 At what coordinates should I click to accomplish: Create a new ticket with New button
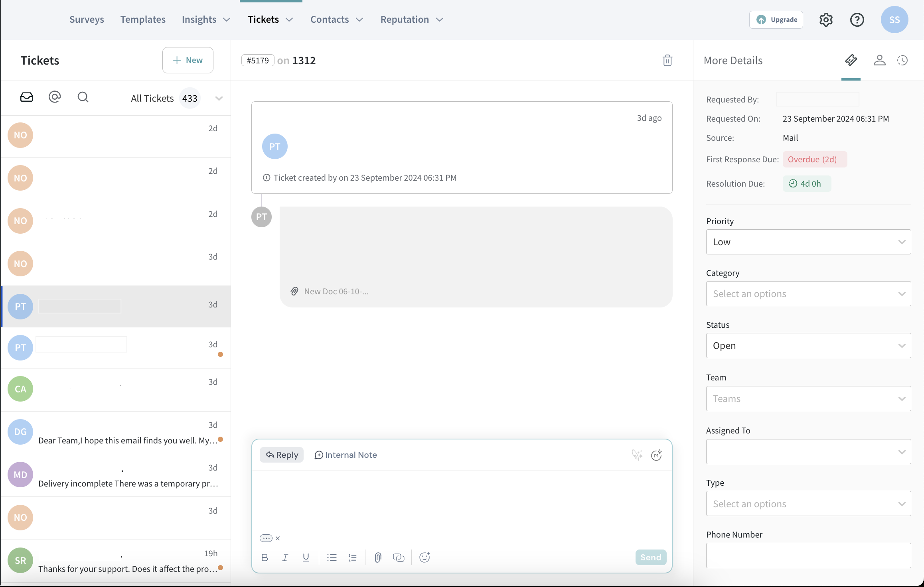pyautogui.click(x=188, y=60)
